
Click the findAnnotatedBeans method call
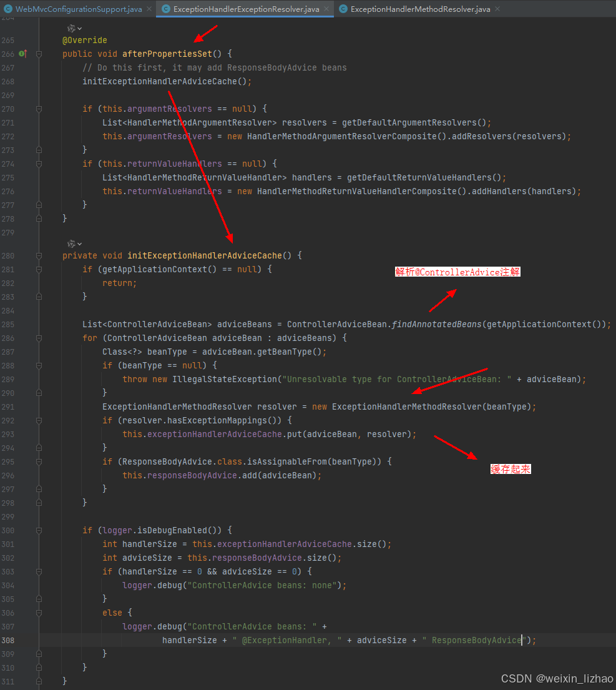[437, 324]
